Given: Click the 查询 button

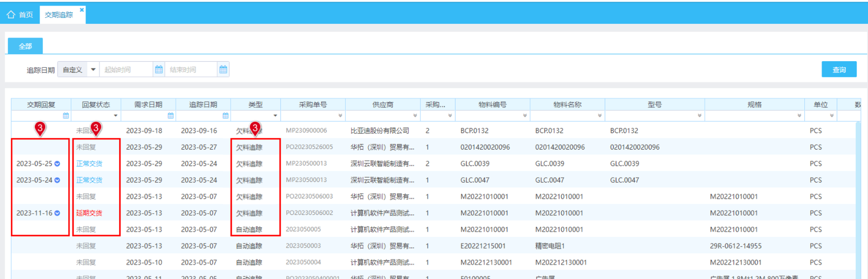Looking at the screenshot, I should [839, 69].
